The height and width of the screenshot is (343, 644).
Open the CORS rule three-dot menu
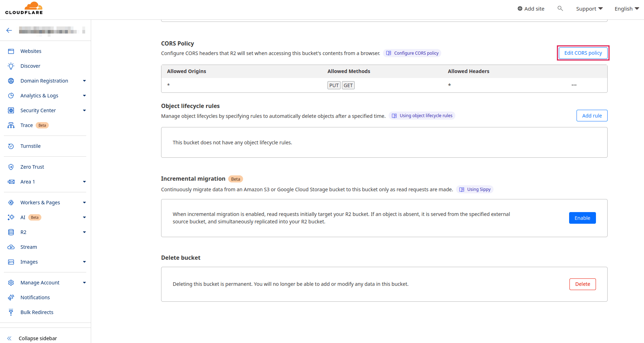coord(574,85)
